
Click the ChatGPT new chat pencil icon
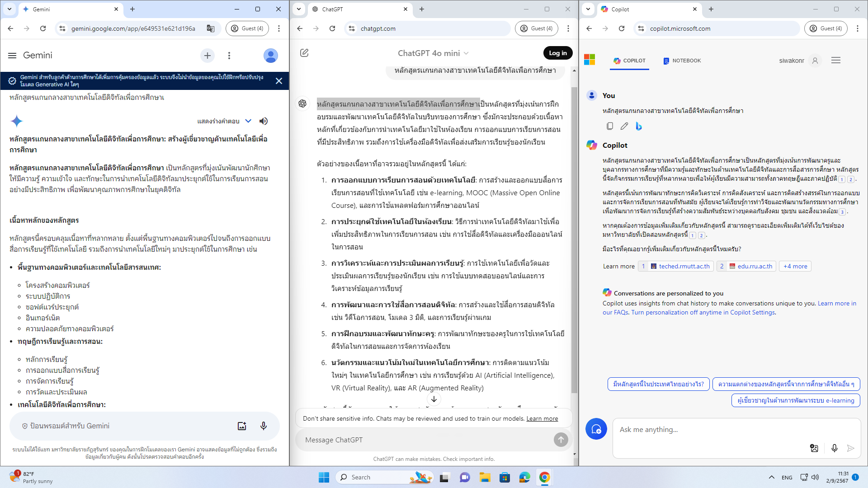pos(304,53)
